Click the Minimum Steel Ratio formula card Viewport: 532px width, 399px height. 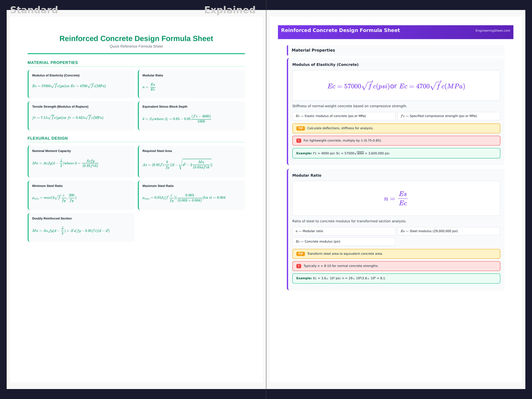[x=81, y=195]
